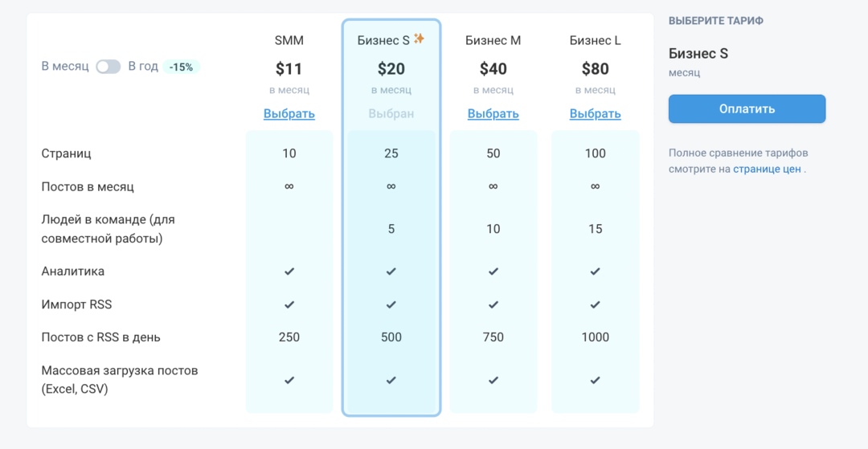This screenshot has height=449, width=868.
Task: Choose the В год billing option label
Action: tap(143, 67)
